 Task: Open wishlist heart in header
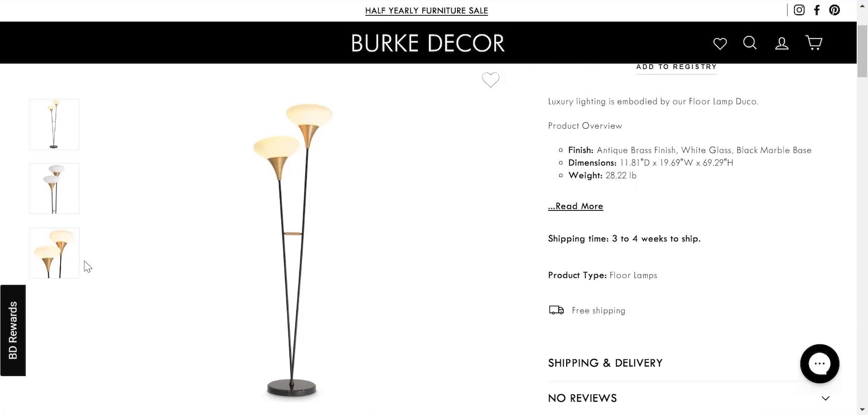click(720, 43)
